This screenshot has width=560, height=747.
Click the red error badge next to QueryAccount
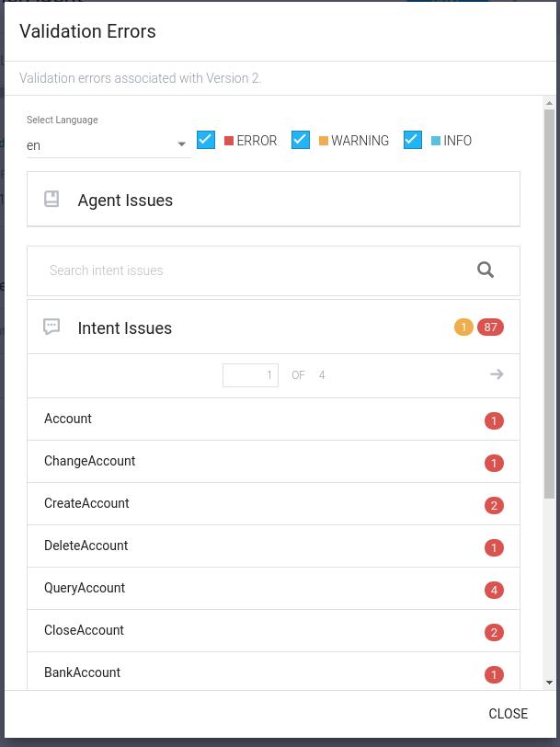tap(494, 590)
